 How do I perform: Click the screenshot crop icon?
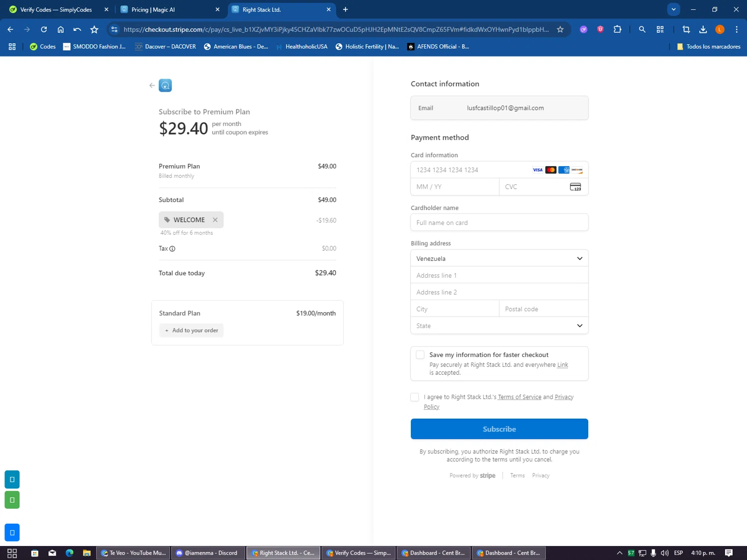[686, 29]
